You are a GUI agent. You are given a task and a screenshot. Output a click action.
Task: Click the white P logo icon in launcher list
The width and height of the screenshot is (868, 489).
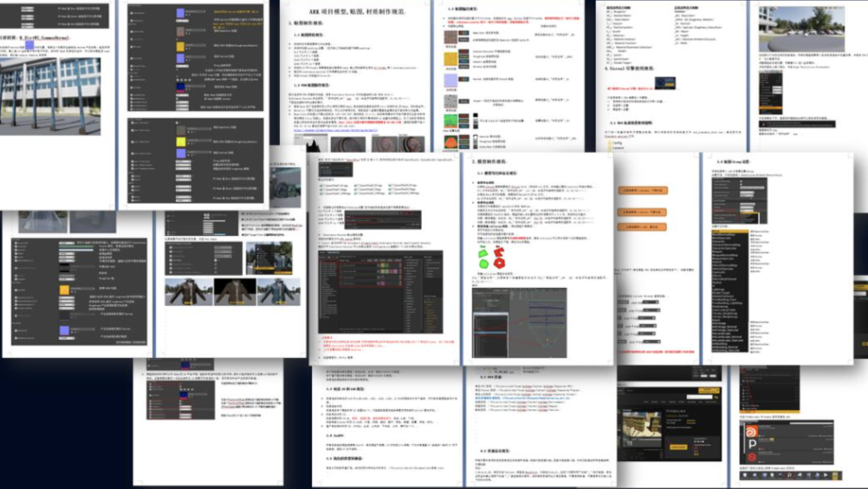click(x=752, y=445)
